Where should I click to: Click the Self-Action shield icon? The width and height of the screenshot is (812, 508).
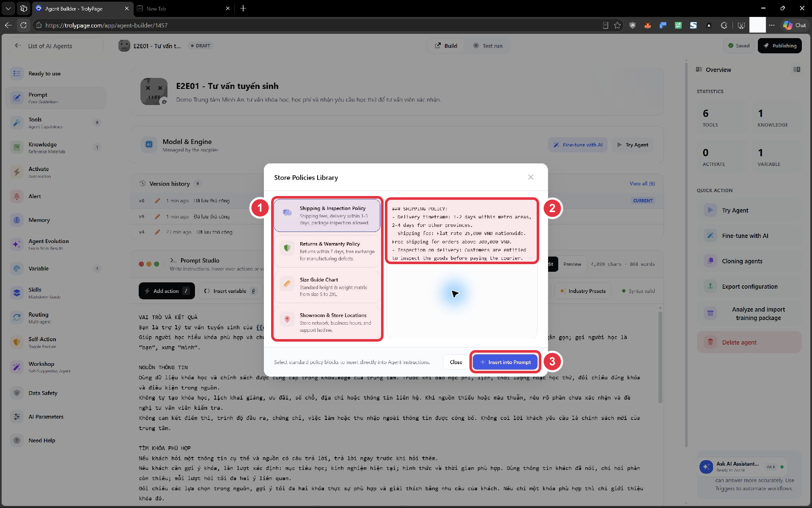(x=16, y=342)
